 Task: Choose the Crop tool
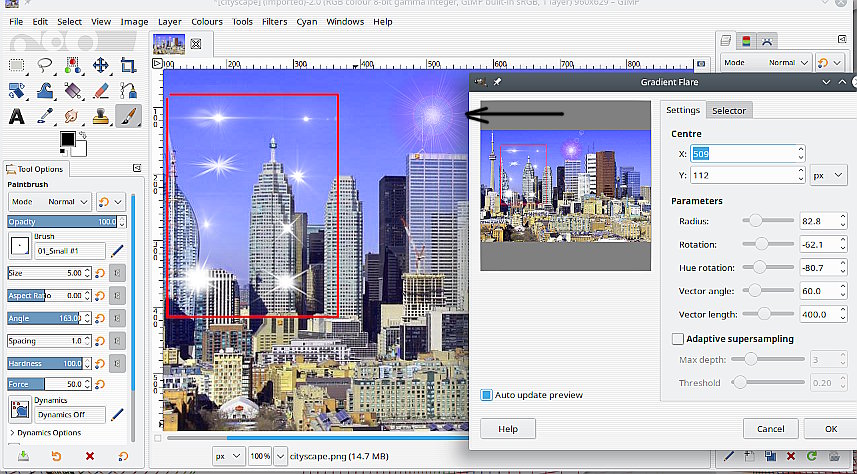pyautogui.click(x=128, y=65)
